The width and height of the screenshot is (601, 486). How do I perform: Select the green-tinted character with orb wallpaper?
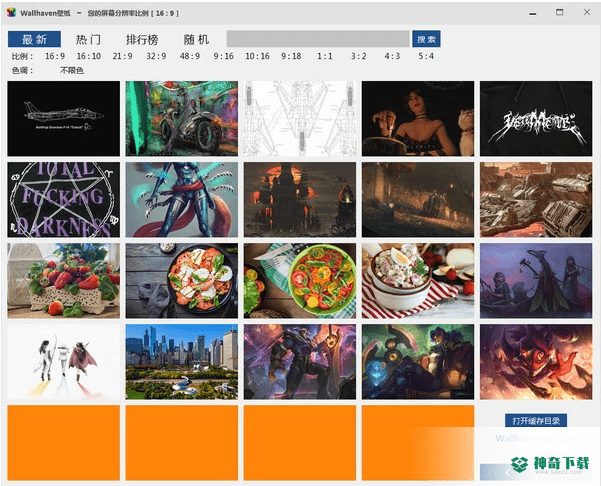(x=418, y=362)
